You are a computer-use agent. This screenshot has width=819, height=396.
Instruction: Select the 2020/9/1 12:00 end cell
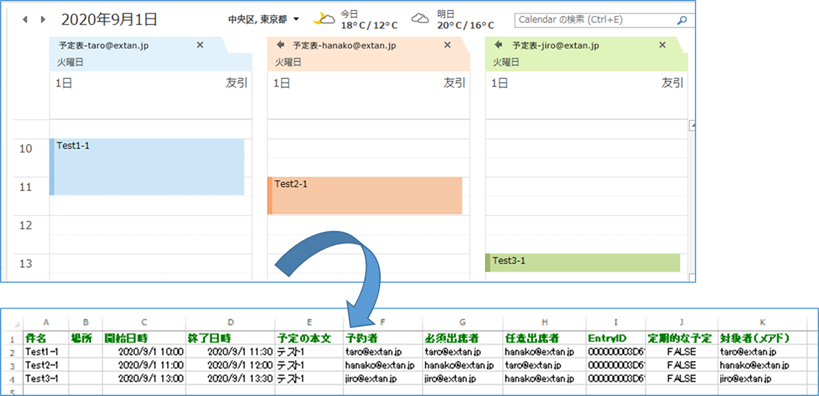coord(230,365)
